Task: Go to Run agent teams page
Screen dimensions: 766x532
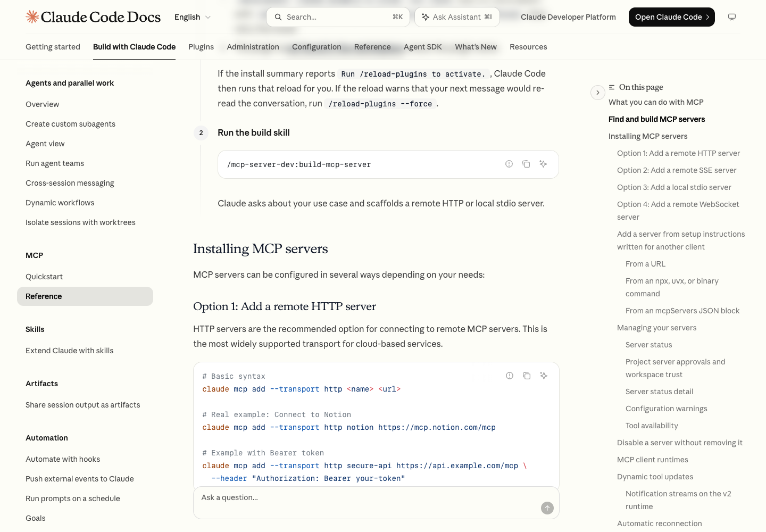Action: (x=55, y=163)
